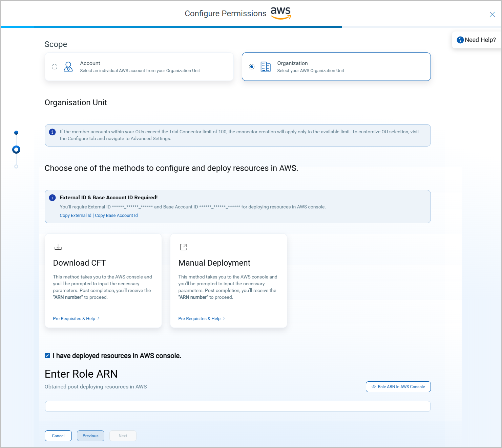This screenshot has width=502, height=448.
Task: Select the Organization scope radio button
Action: (x=251, y=67)
